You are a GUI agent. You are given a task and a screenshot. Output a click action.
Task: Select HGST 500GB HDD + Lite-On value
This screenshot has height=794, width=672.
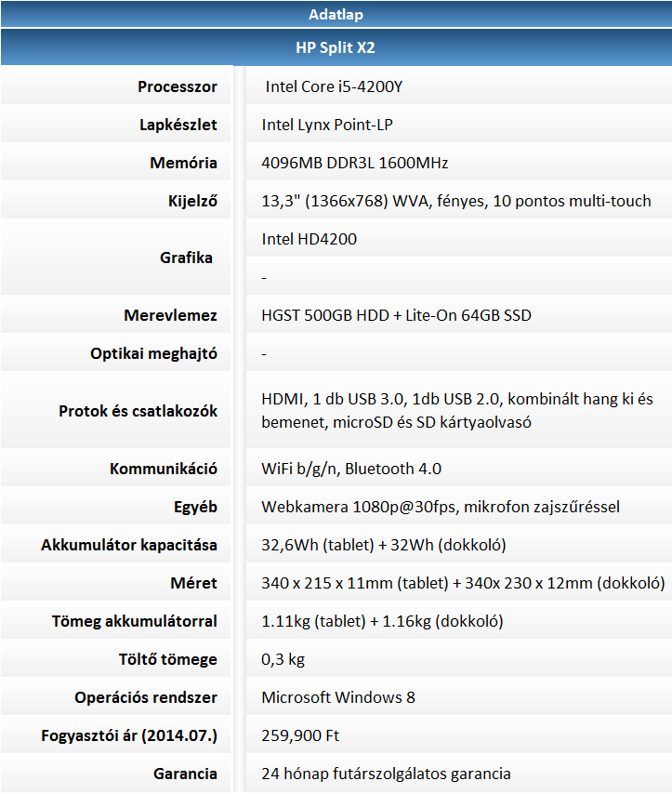(x=396, y=315)
